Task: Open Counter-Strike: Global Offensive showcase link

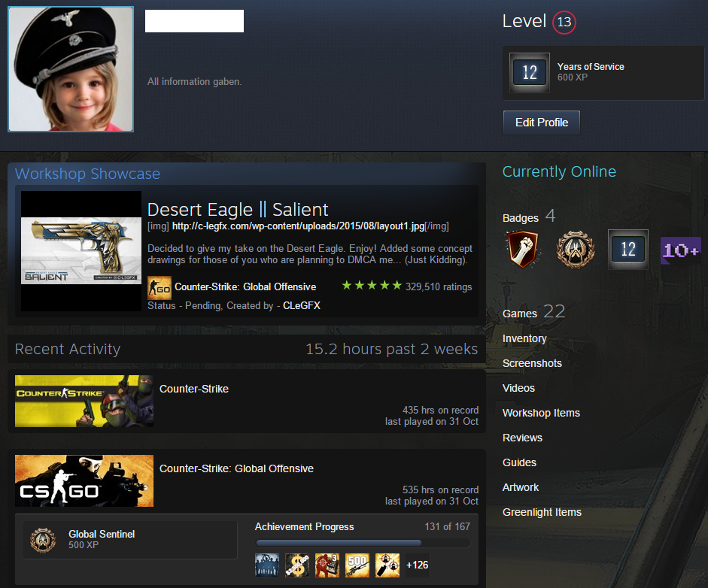Action: click(x=245, y=287)
